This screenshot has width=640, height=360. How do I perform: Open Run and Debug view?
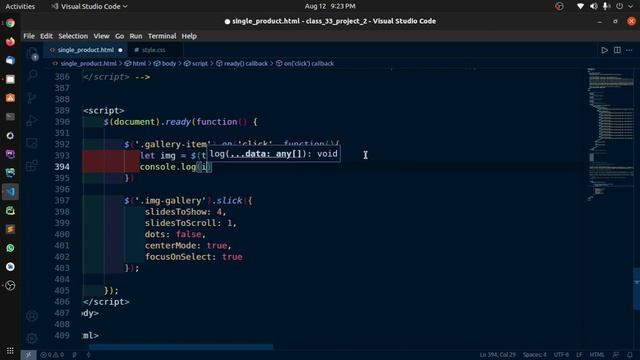pos(32,120)
